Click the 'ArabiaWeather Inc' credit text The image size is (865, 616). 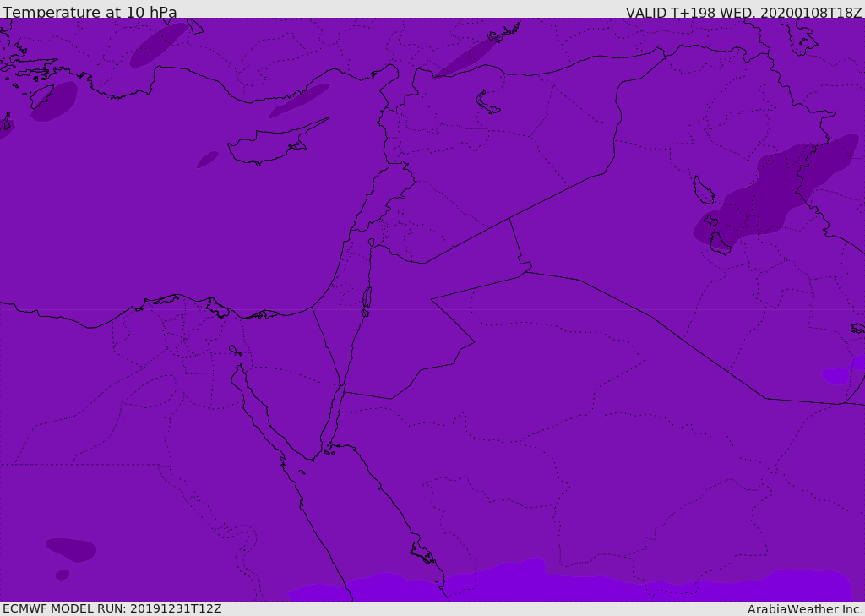tap(805, 609)
